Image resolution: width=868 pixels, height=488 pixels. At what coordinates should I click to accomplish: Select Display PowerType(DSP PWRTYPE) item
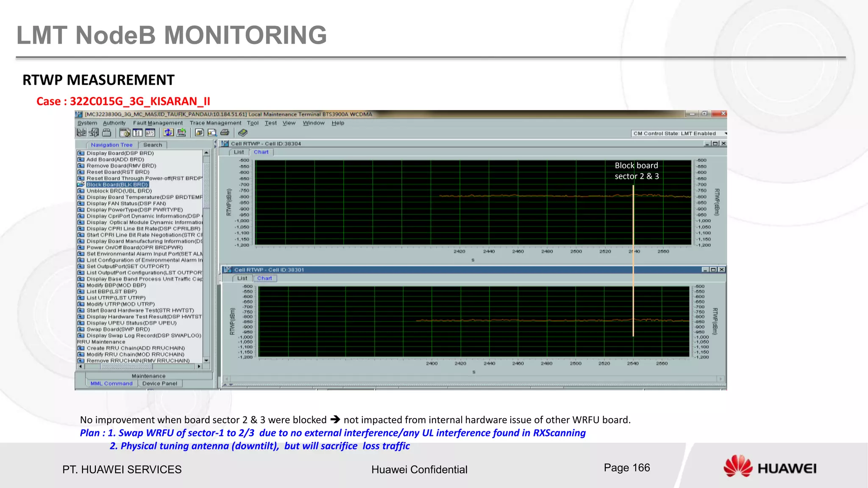(135, 210)
